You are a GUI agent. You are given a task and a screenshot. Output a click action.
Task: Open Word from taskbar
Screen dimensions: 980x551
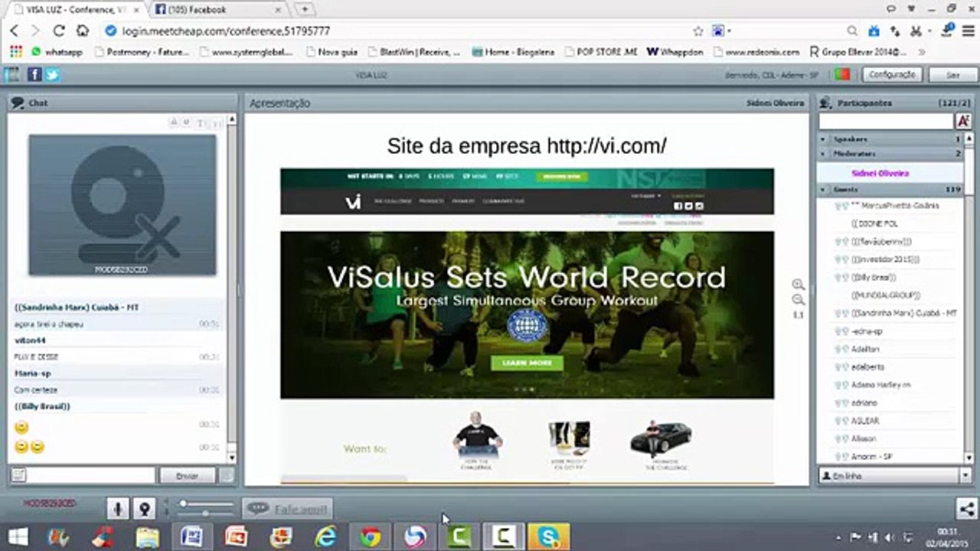click(x=191, y=536)
